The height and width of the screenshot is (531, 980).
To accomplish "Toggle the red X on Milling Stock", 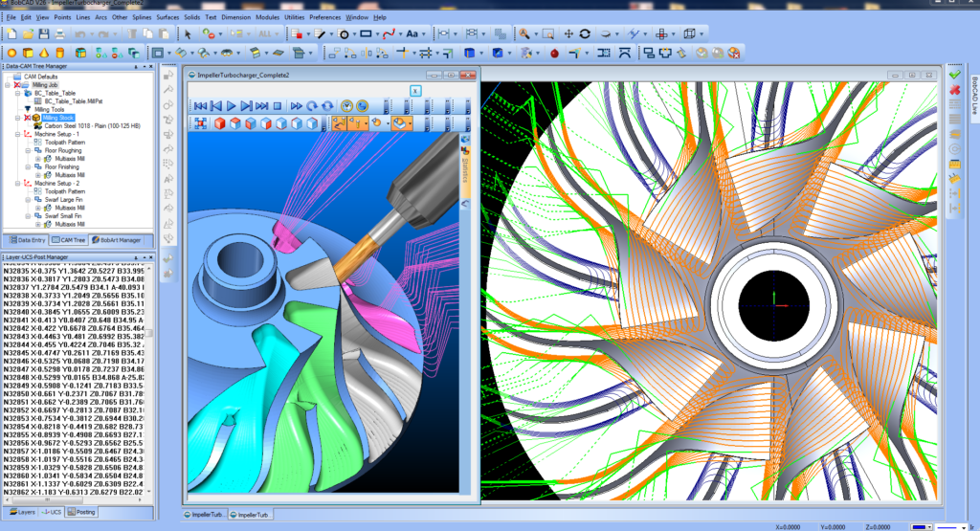I will click(26, 118).
